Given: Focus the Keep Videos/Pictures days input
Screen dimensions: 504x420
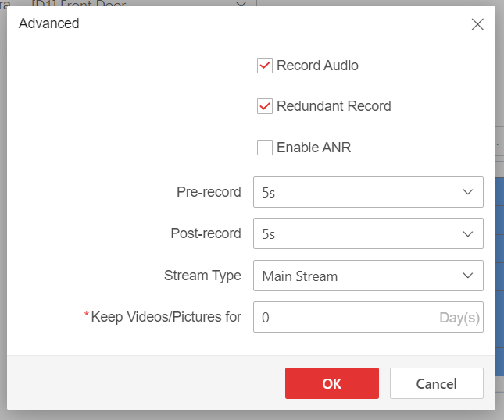Looking at the screenshot, I should 344,317.
